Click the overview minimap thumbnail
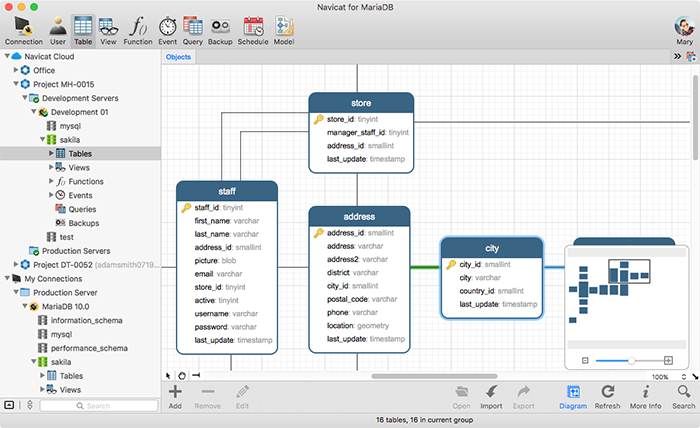700x428 pixels. coord(626,297)
